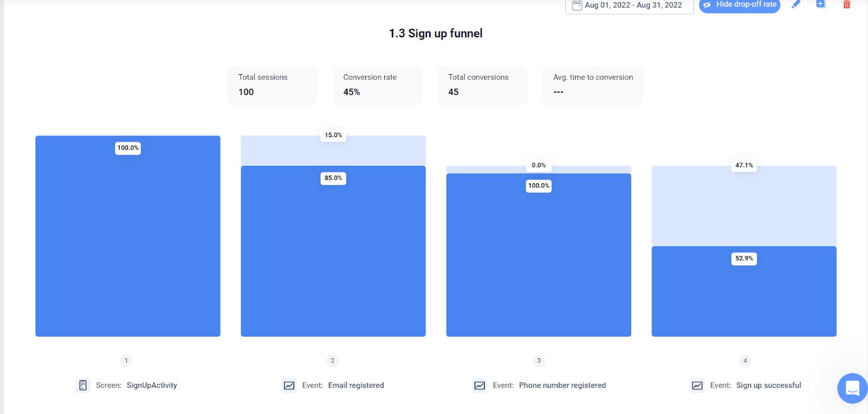Click the event chart icon beside Email registered

pos(289,385)
